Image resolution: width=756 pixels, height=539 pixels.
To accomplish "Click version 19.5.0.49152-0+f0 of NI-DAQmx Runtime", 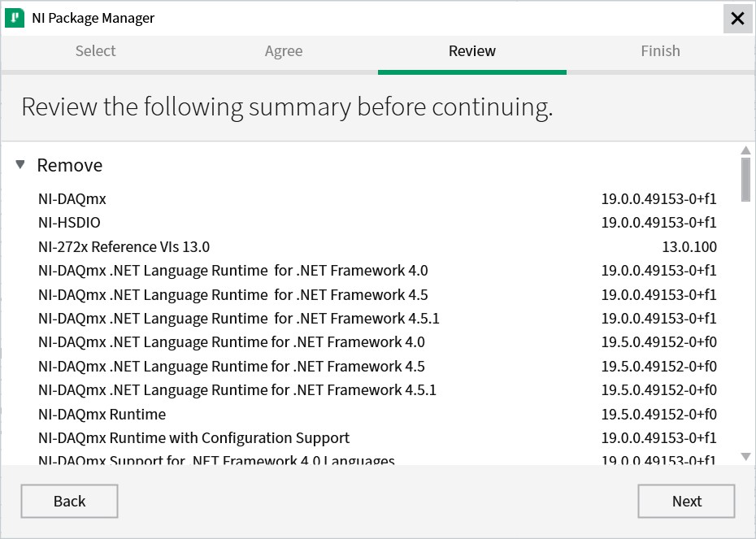I will (658, 414).
